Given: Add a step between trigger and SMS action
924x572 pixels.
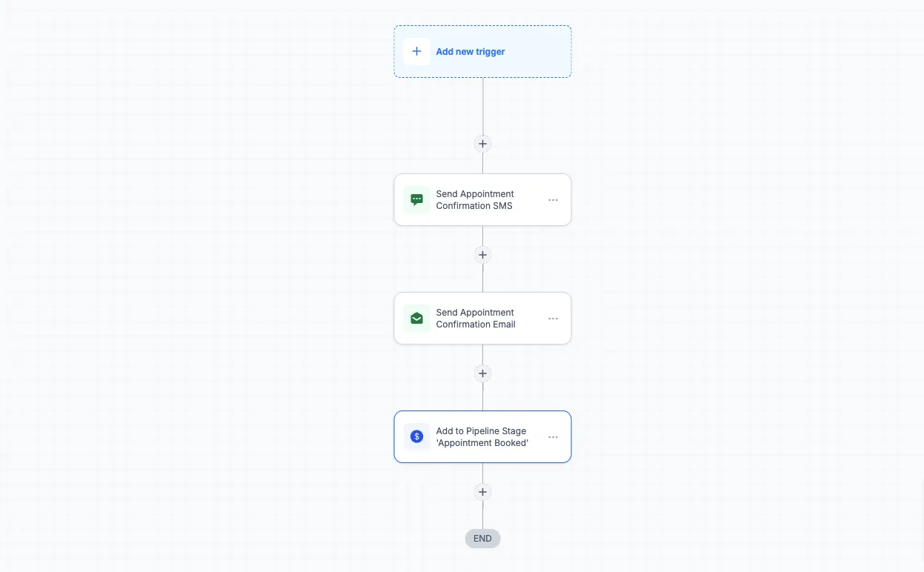Looking at the screenshot, I should (x=482, y=144).
